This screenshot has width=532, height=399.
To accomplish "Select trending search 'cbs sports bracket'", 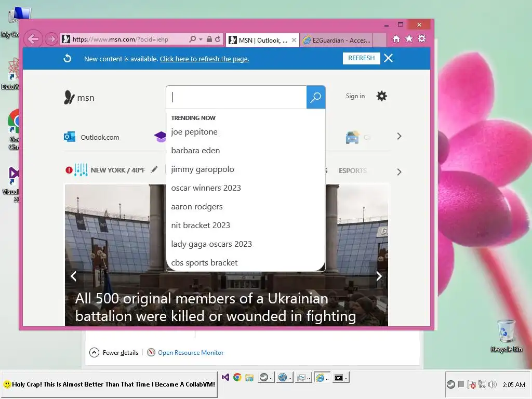I will point(204,262).
